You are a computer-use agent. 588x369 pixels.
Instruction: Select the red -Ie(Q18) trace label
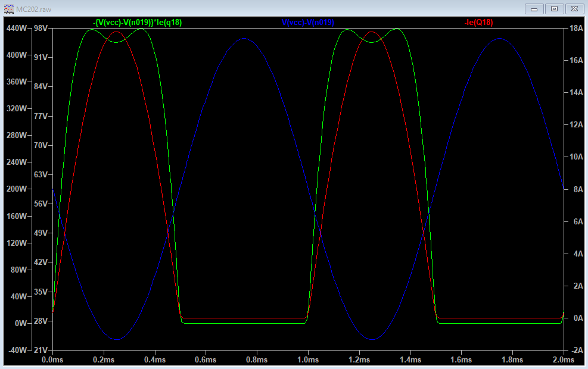[x=478, y=23]
